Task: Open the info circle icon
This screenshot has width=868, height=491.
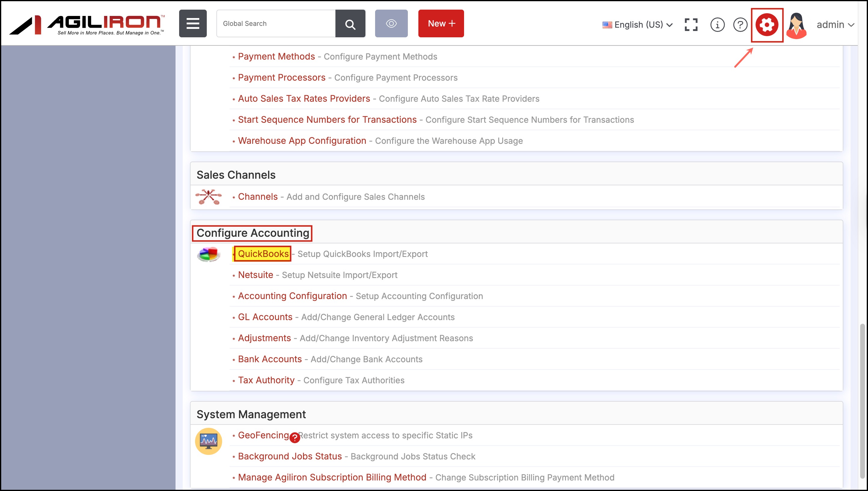Action: [717, 25]
